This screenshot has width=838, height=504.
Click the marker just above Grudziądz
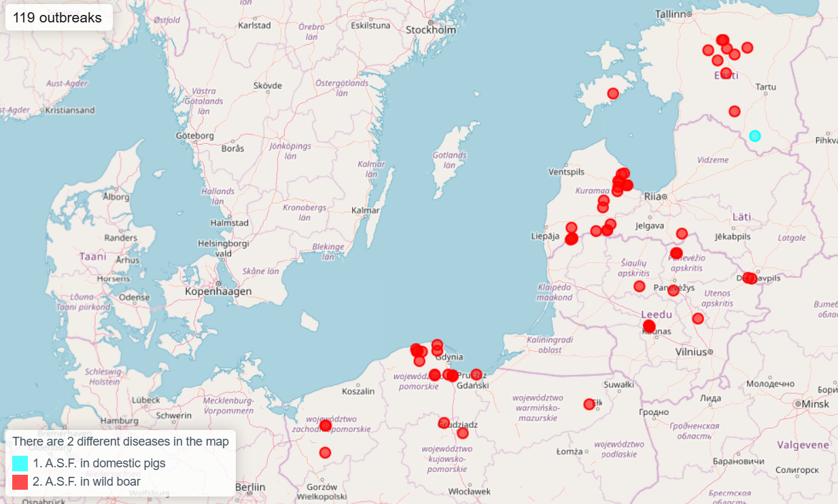pos(444,422)
